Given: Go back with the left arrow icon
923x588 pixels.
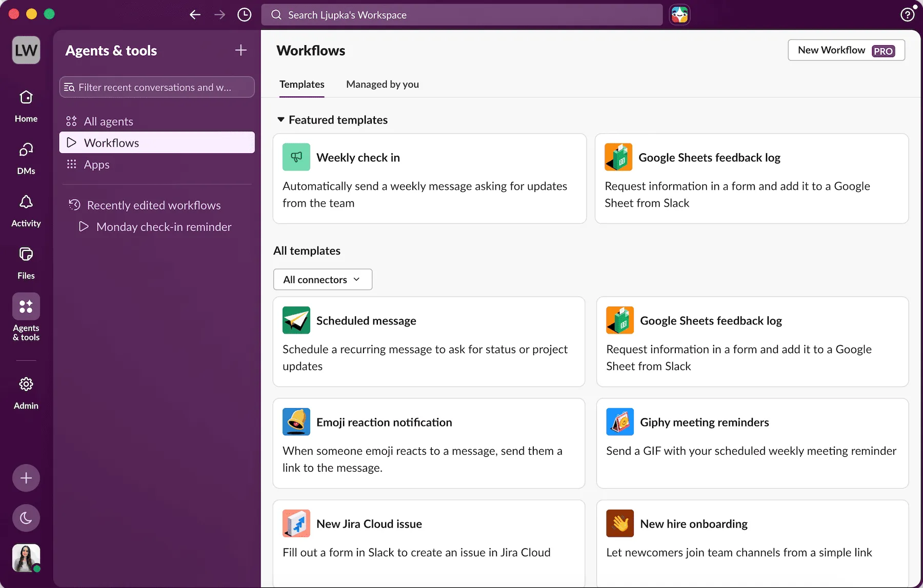Looking at the screenshot, I should pos(195,15).
